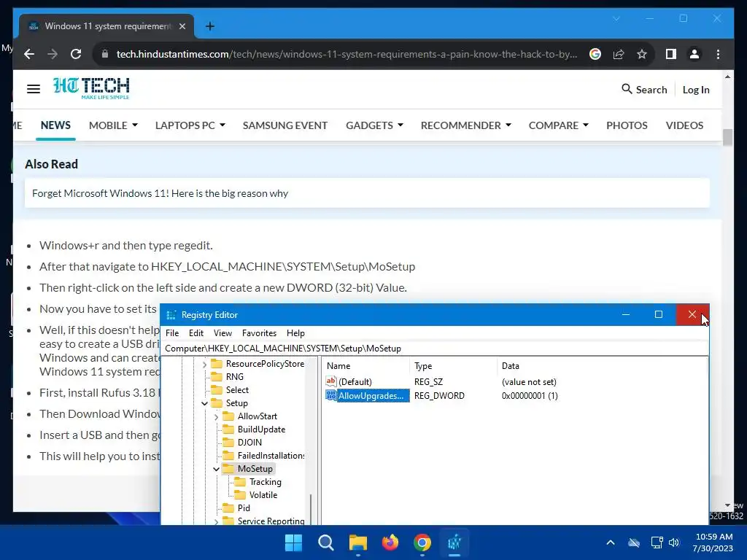Open the Registry Editor File menu
Screen dimensions: 747x560
172,332
